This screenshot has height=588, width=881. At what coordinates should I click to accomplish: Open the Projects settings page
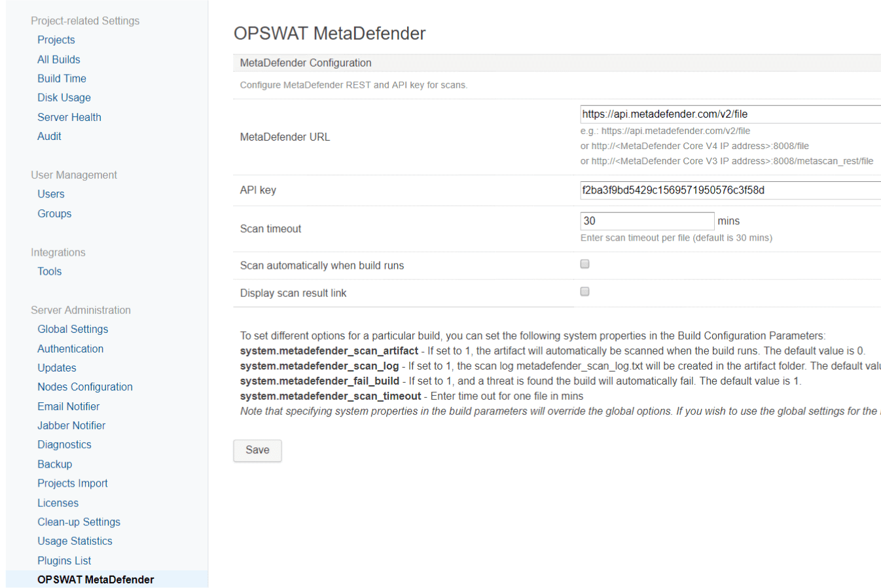tap(56, 40)
